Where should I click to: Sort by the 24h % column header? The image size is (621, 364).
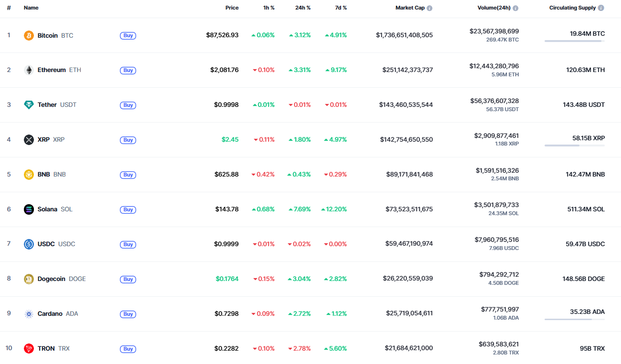pos(303,8)
